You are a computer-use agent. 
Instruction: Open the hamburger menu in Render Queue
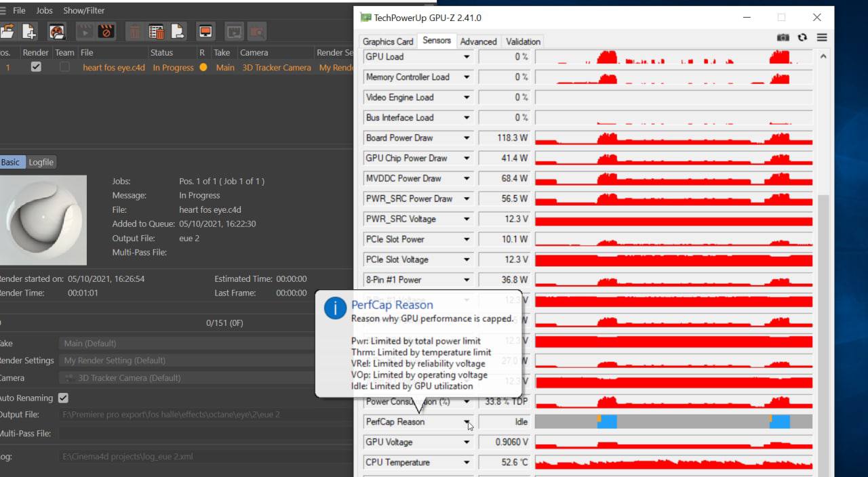coord(3,11)
